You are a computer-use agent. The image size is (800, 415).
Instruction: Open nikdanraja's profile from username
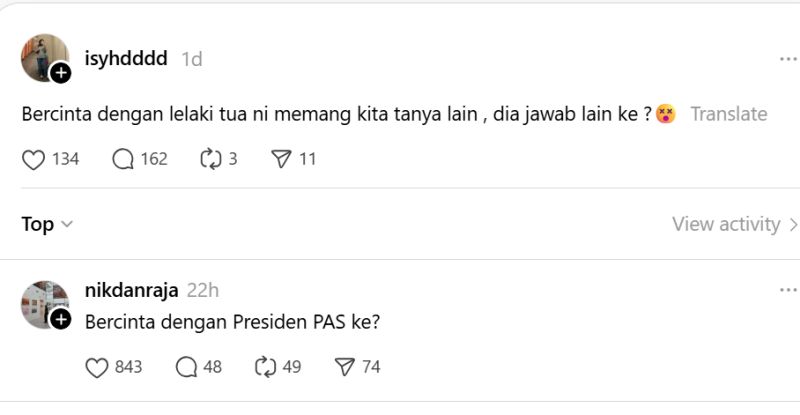131,290
